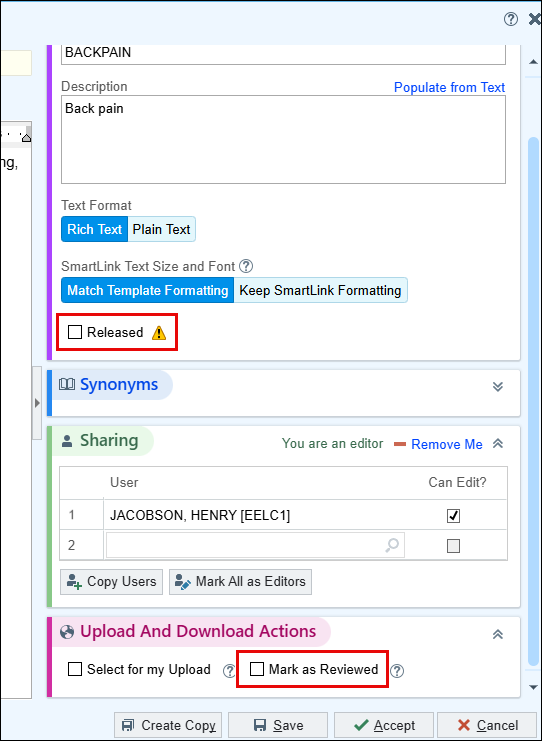Expand the Synonyms section chevron

[498, 387]
